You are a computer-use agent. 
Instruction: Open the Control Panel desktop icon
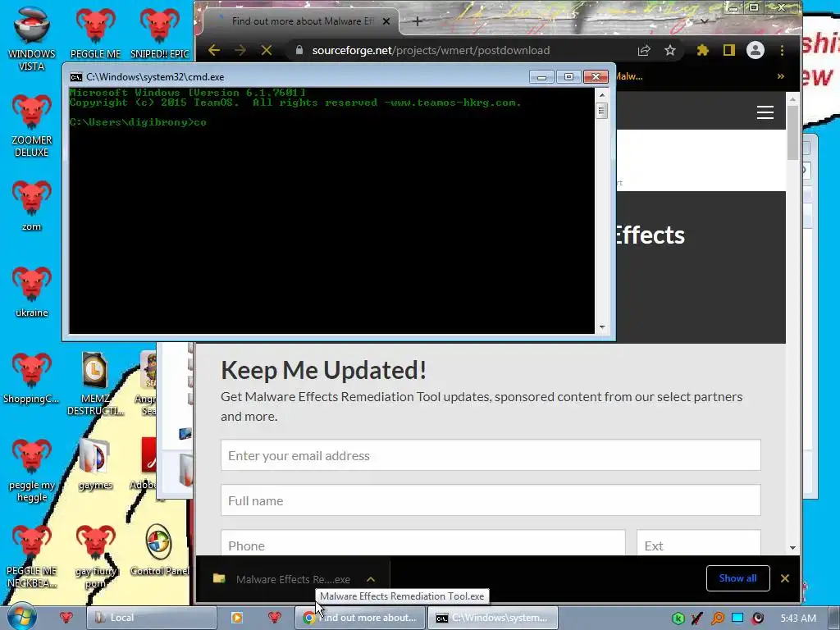tap(159, 550)
